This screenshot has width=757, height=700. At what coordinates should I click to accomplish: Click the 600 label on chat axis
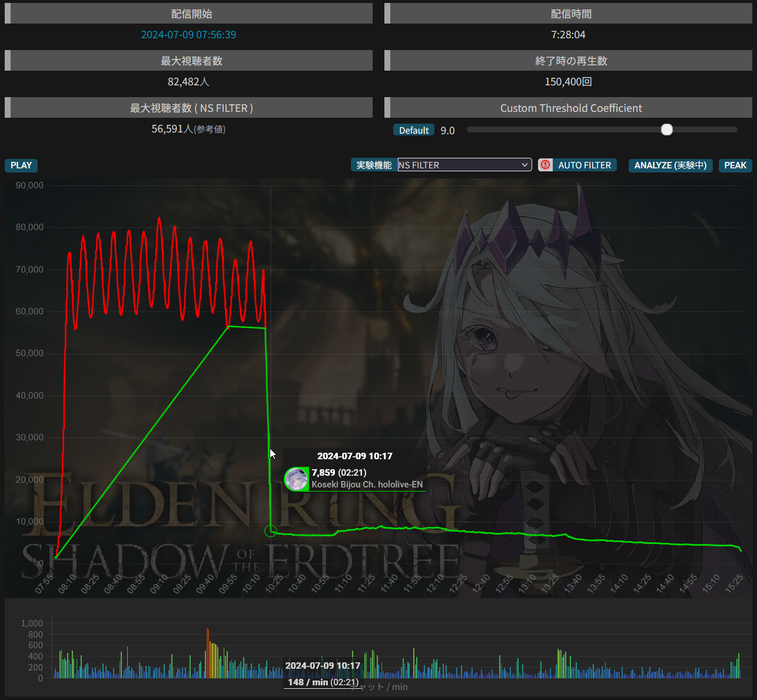35,645
